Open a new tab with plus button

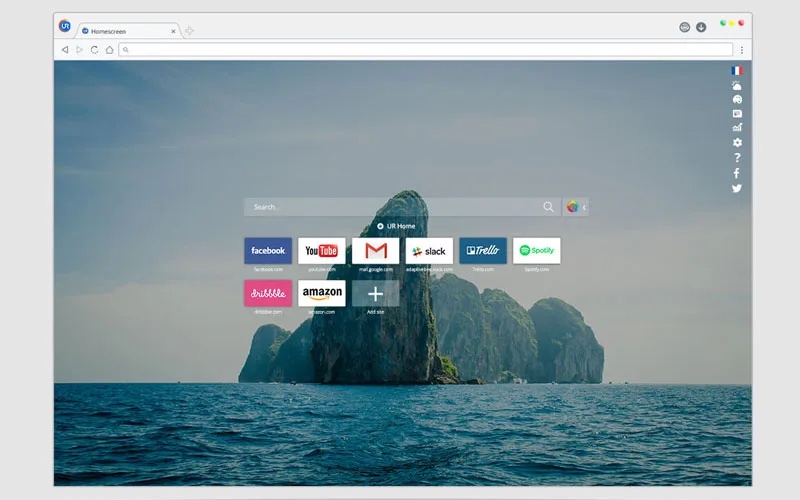189,31
